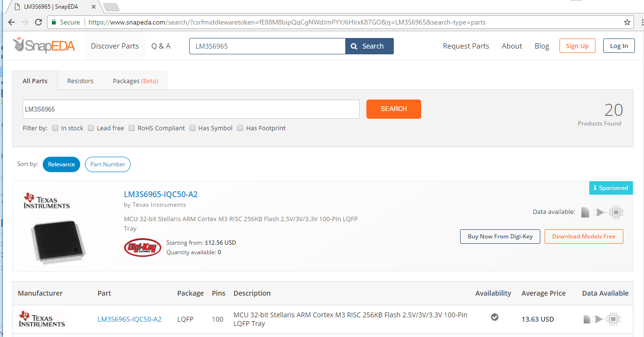Enable the Has Footprint filter
This screenshot has width=644, height=337.
240,128
